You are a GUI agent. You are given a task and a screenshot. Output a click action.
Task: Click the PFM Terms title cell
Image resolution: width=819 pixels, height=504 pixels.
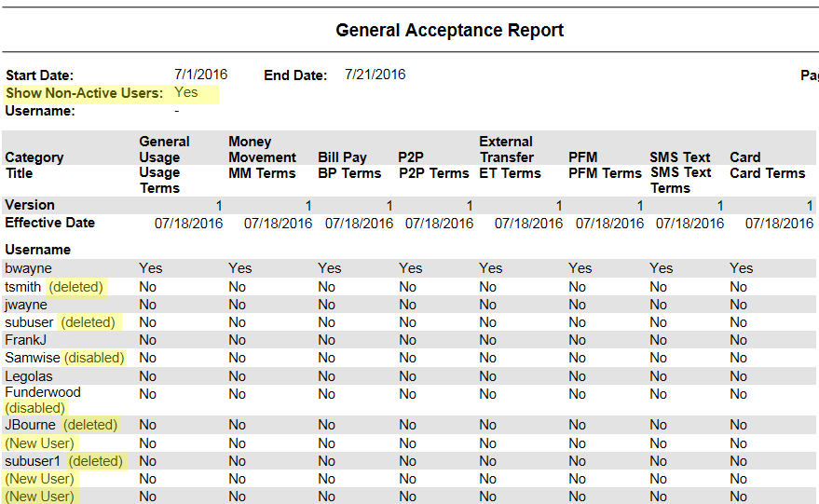click(605, 173)
